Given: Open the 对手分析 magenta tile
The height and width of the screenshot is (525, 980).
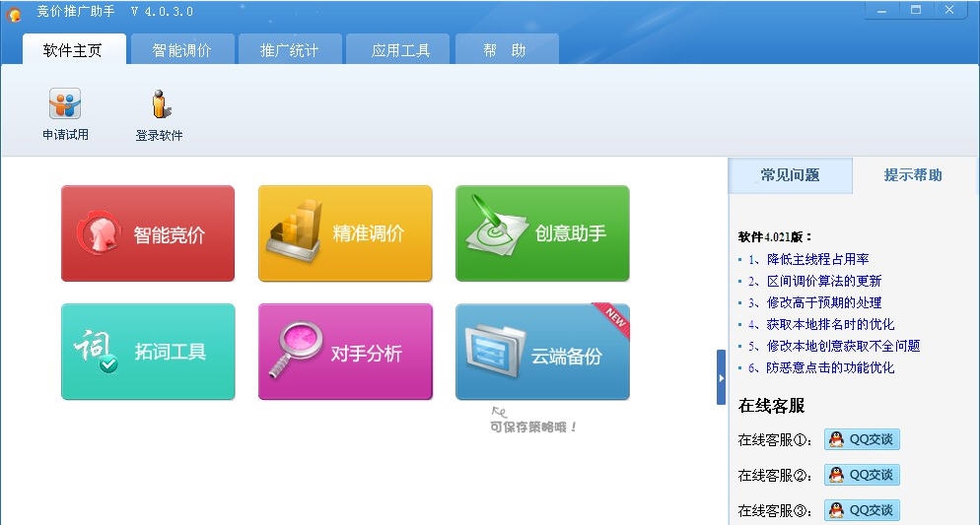Looking at the screenshot, I should coord(345,352).
